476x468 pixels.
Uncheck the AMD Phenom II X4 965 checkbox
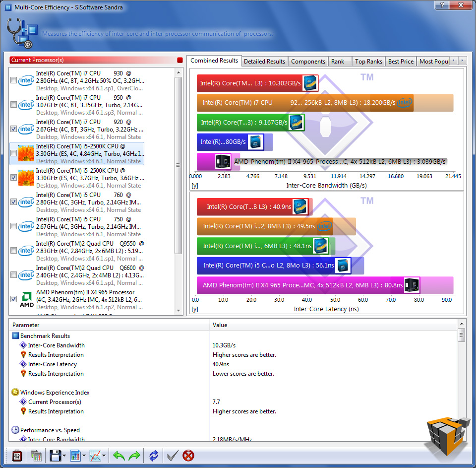(14, 299)
